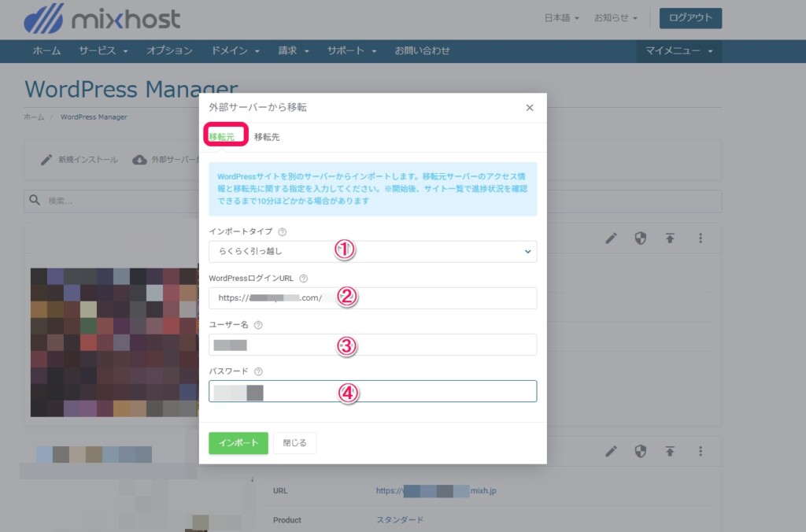Click the search magnifier icon

[x=35, y=200]
